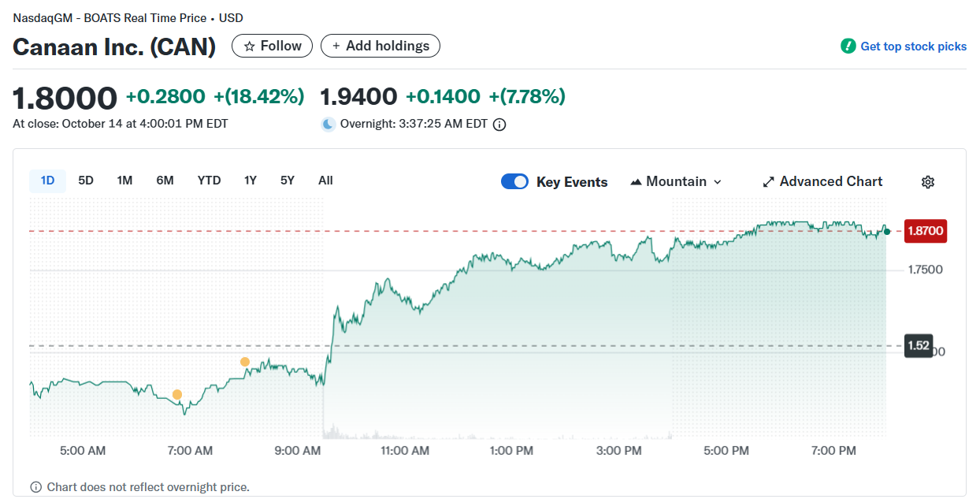The height and width of the screenshot is (499, 980).
Task: Click the key event dot near 7:00 AM
Action: (x=177, y=395)
